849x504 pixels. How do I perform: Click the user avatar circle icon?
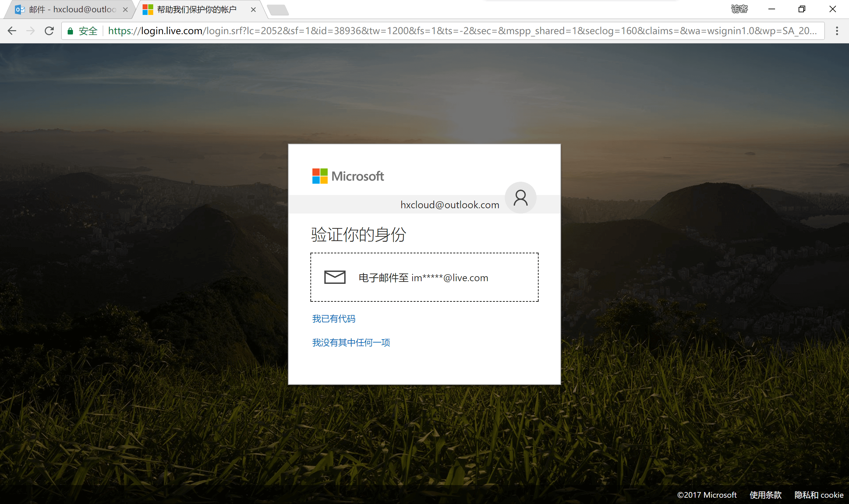(x=520, y=198)
